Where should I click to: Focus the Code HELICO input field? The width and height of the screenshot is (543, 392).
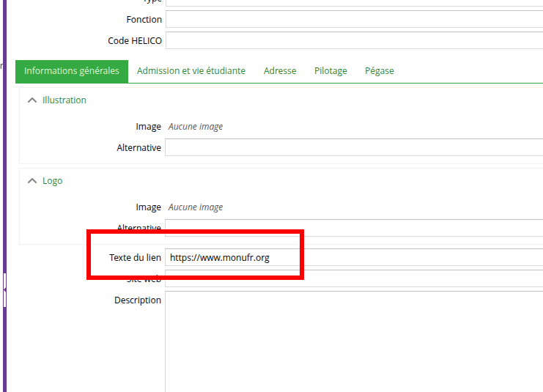pyautogui.click(x=353, y=40)
